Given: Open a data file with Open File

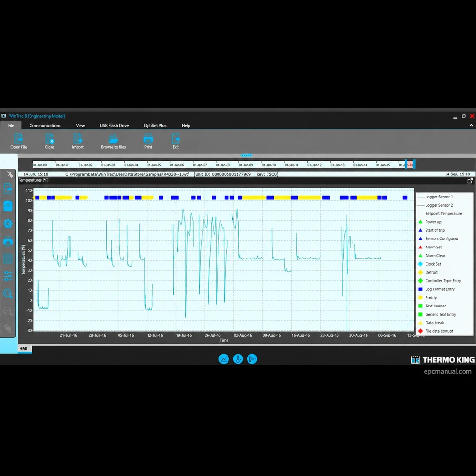Looking at the screenshot, I should (19, 141).
